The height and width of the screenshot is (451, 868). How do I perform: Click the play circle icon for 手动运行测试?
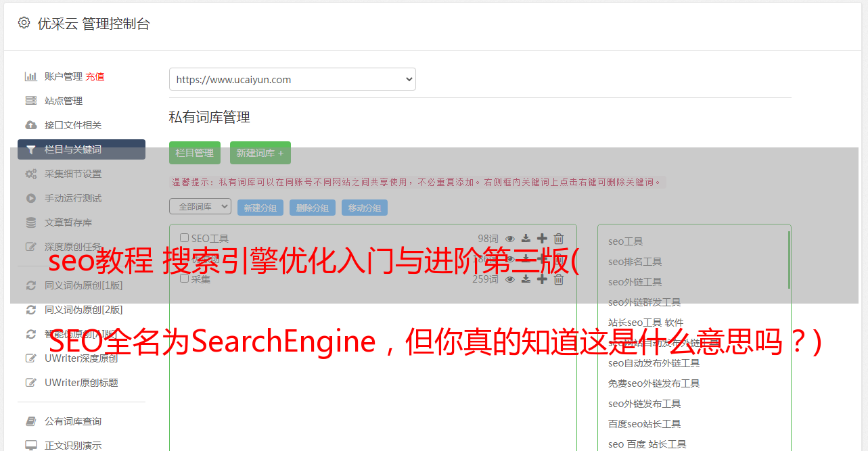[31, 198]
